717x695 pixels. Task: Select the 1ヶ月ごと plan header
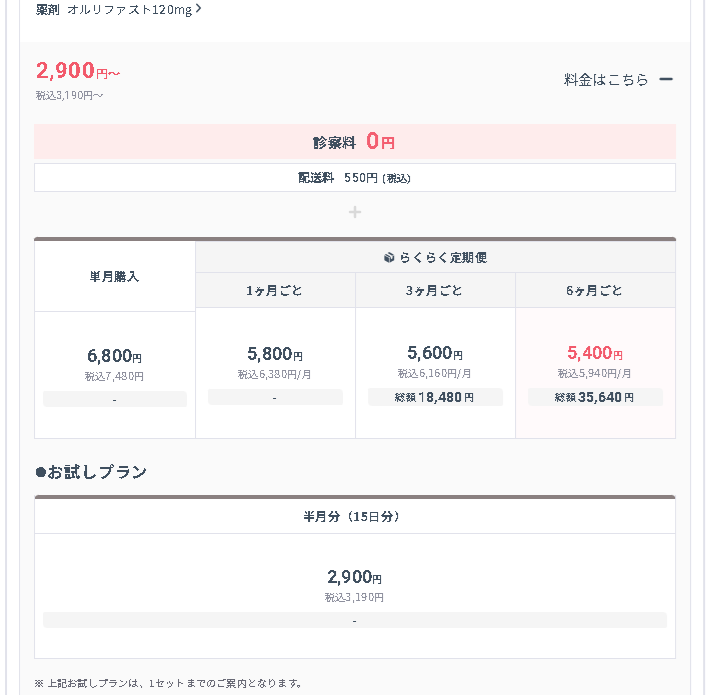point(275,290)
